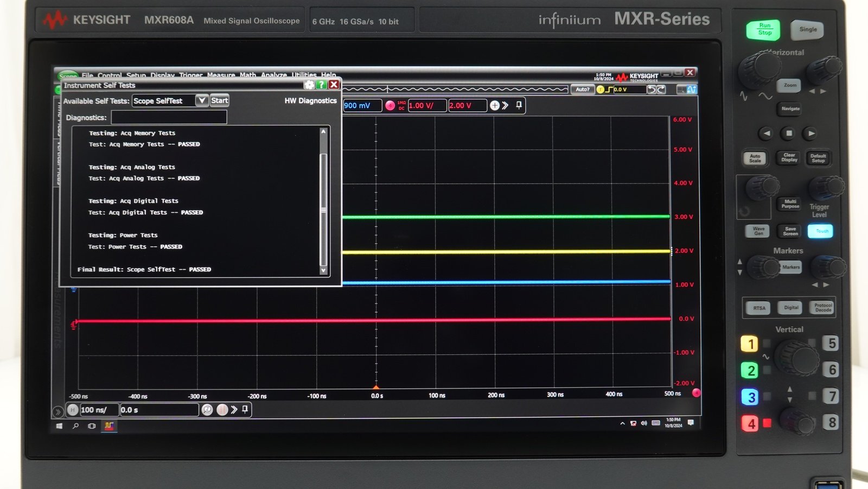
Task: Edit the horizontal position 0.0 s field
Action: click(x=159, y=410)
